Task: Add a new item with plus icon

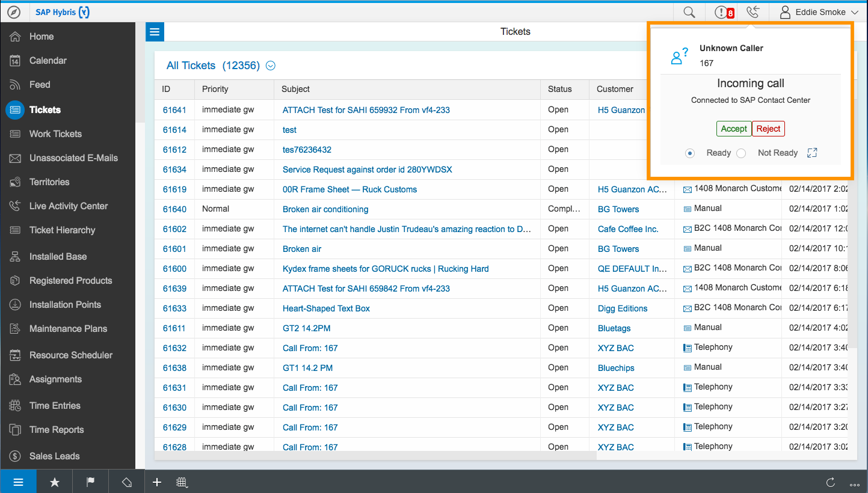Action: coord(157,482)
